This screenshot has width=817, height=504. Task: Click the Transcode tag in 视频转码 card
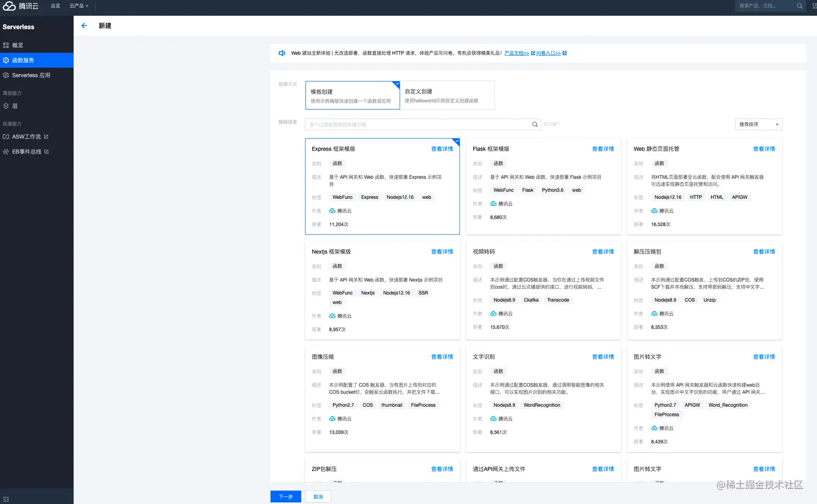[558, 300]
